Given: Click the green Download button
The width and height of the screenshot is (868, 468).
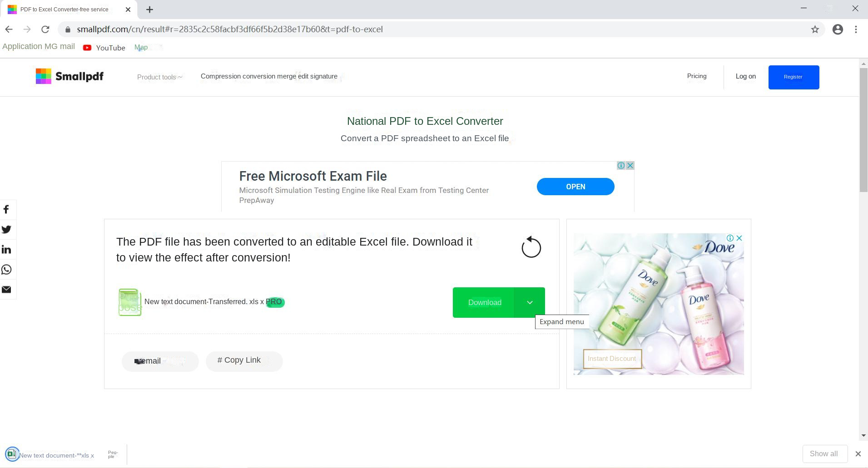Looking at the screenshot, I should (x=484, y=302).
